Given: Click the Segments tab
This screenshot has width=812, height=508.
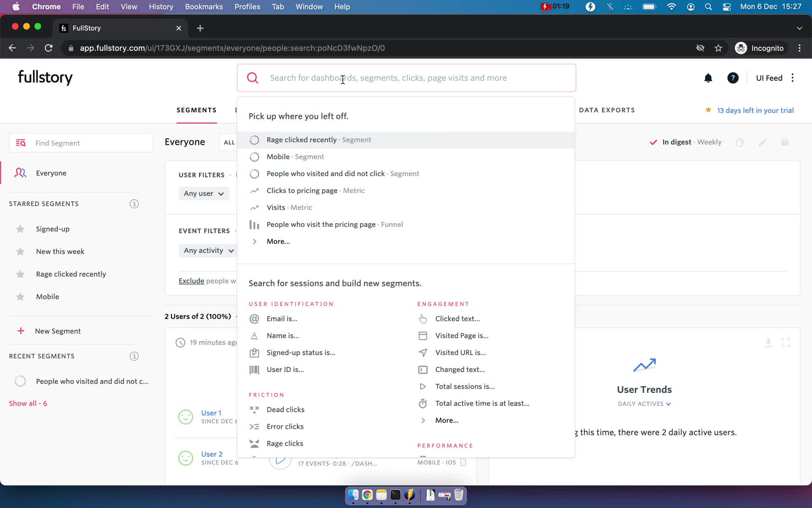Looking at the screenshot, I should (197, 110).
